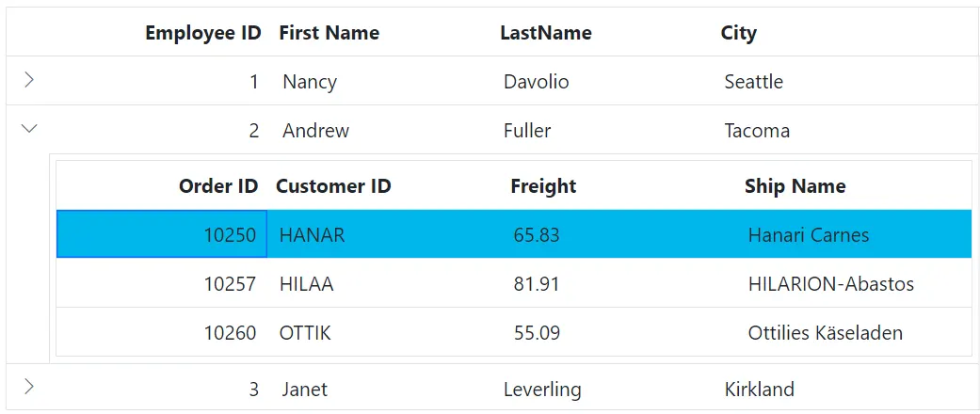The width and height of the screenshot is (980, 414).
Task: Select the order 10260 cell
Action: (x=230, y=333)
